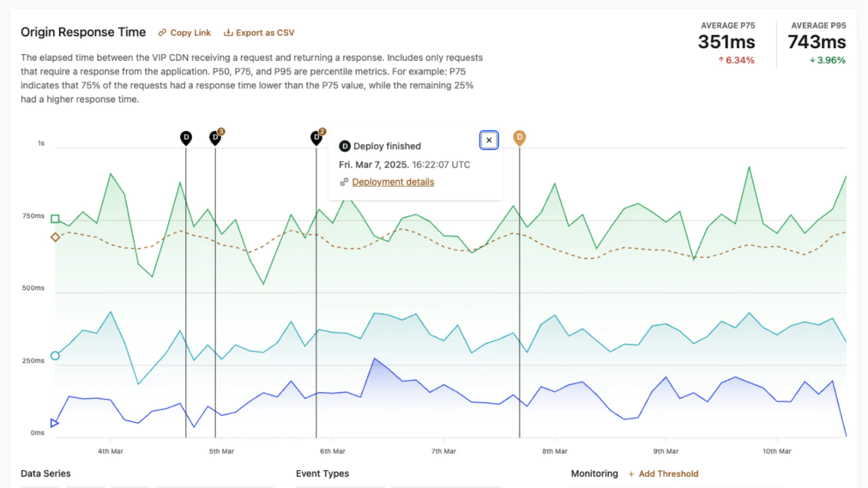Click the Copy Link button
Image resolution: width=868 pixels, height=488 pixels.
click(184, 33)
